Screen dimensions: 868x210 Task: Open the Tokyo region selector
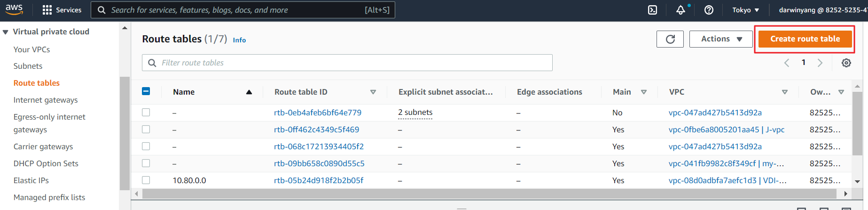point(745,10)
